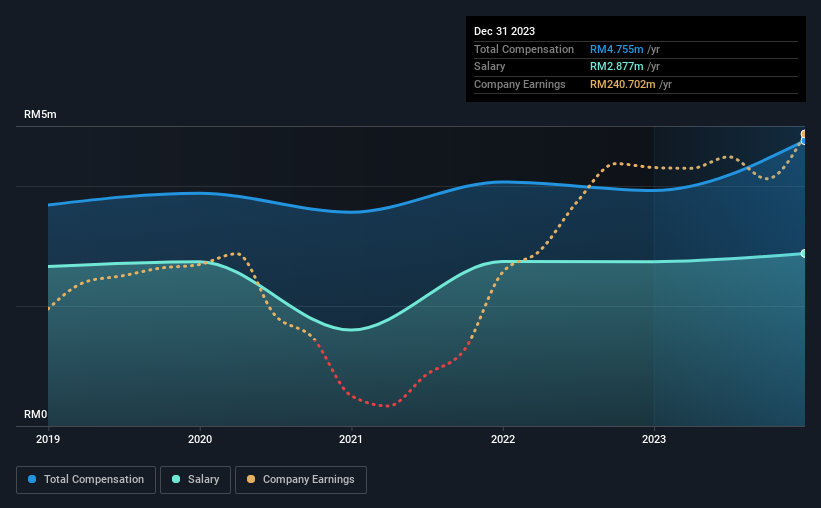Select the 2021 x-axis label

tap(351, 439)
